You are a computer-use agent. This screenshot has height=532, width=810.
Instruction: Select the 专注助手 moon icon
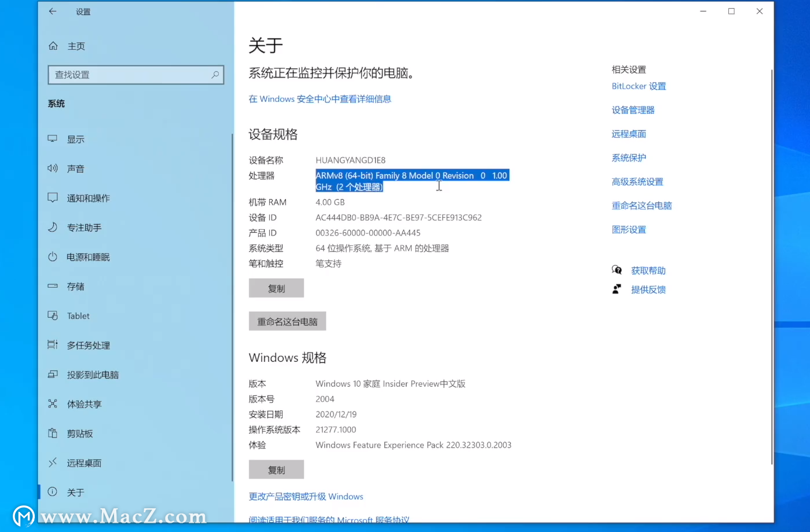point(53,228)
